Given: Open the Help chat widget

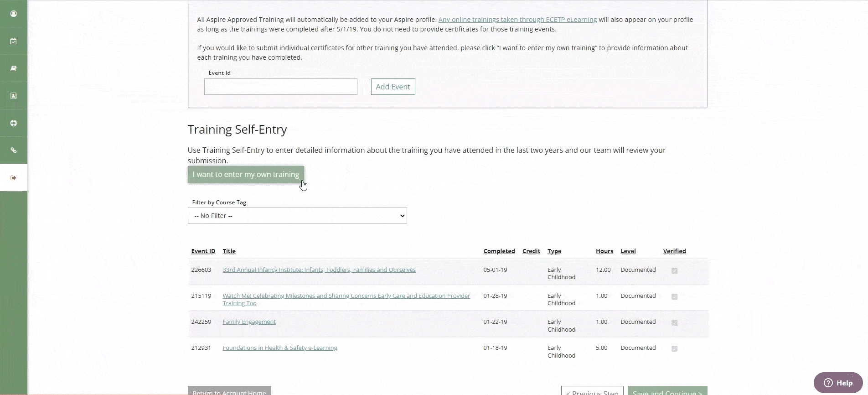Looking at the screenshot, I should (838, 383).
